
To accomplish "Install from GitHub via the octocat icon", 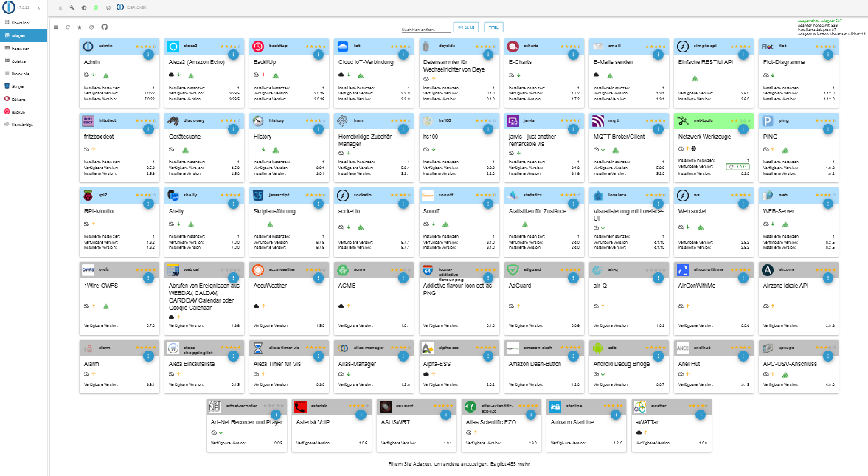I will (104, 27).
